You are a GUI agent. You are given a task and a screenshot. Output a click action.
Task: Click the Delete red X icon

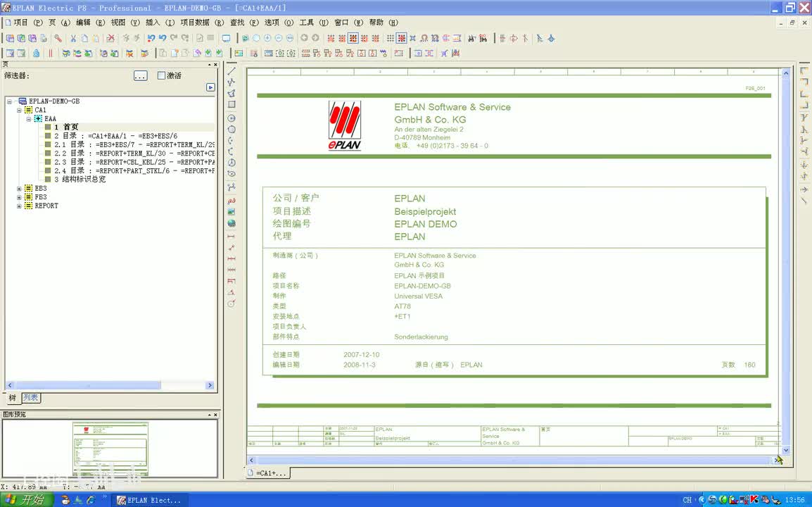pyautogui.click(x=110, y=38)
